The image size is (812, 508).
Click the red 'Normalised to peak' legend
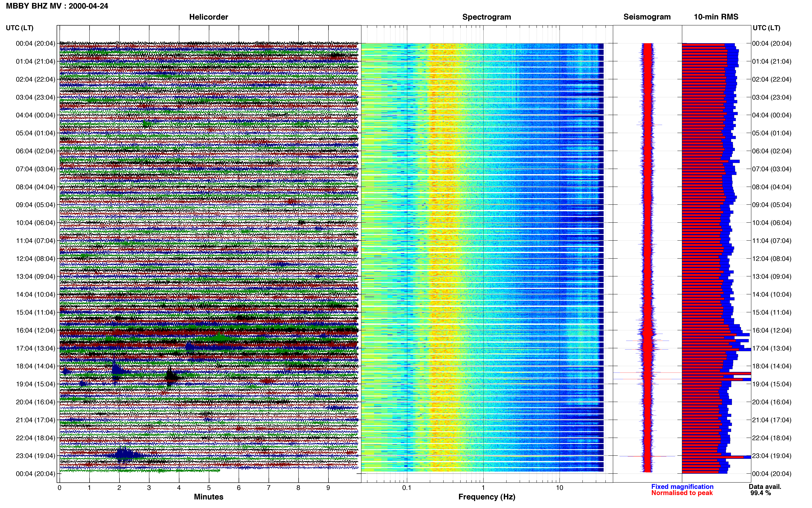click(682, 493)
